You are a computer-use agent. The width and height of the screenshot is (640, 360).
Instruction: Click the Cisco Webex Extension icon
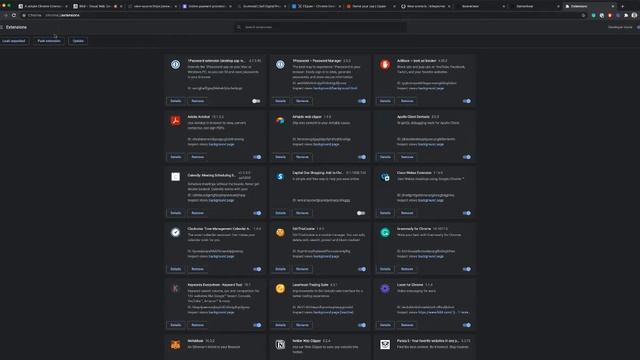(x=385, y=177)
